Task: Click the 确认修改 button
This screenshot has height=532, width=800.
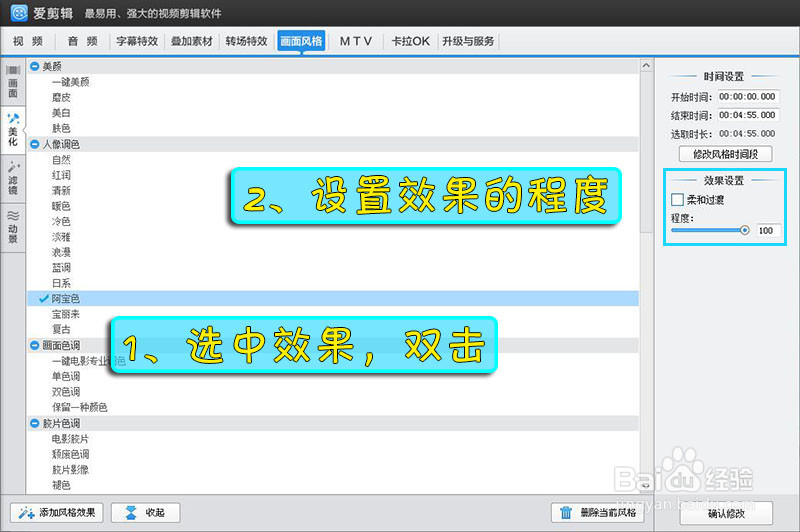Action: coord(726,513)
